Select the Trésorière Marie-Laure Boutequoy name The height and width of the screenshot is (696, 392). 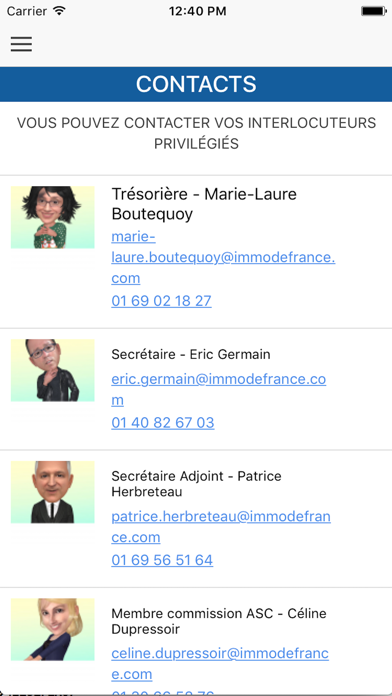point(204,204)
